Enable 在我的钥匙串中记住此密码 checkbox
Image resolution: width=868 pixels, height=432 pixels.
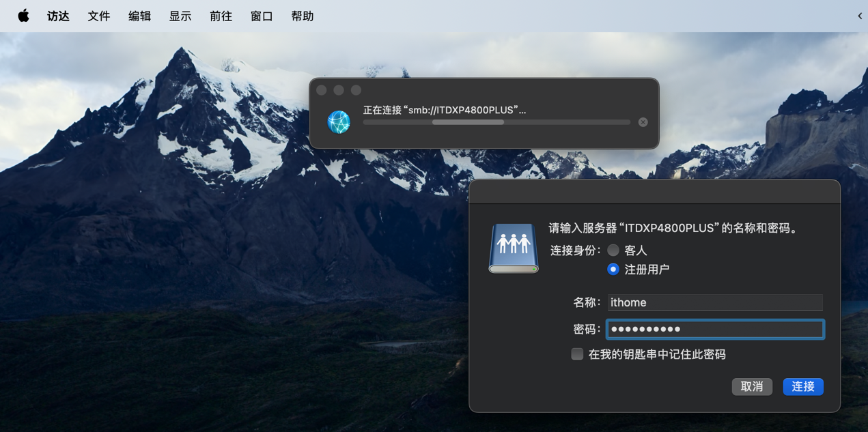(577, 354)
